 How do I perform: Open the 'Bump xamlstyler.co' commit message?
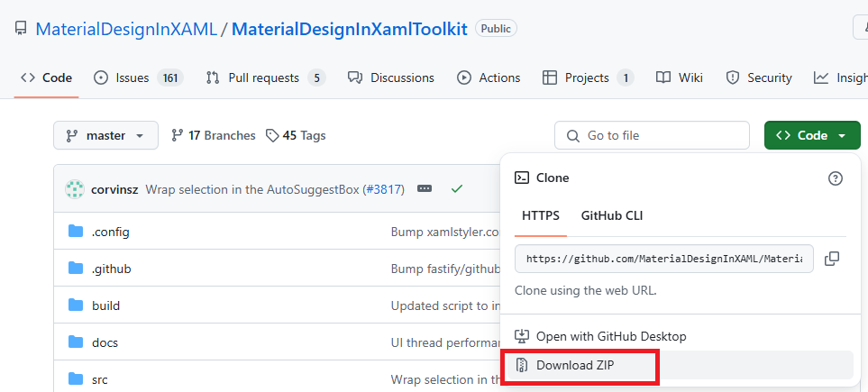click(x=445, y=232)
